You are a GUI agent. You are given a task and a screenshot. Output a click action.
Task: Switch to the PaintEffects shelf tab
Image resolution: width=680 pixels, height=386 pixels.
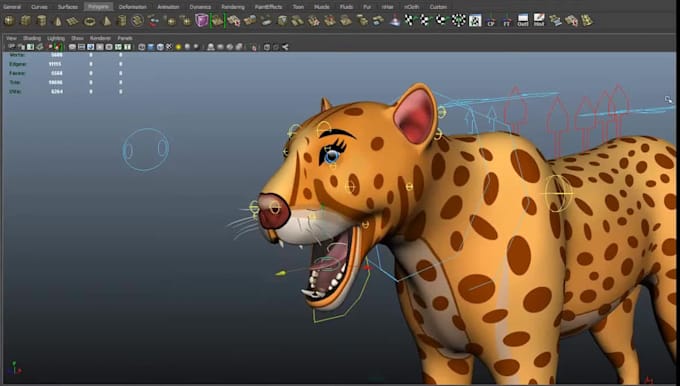[x=268, y=7]
